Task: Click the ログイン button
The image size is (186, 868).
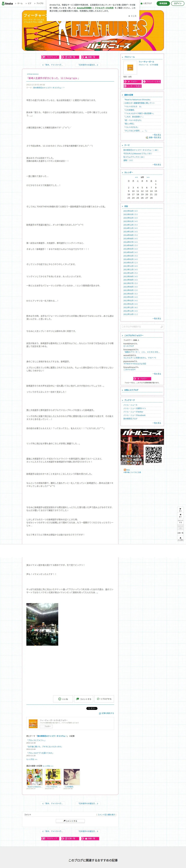Action: [x=178, y=3]
